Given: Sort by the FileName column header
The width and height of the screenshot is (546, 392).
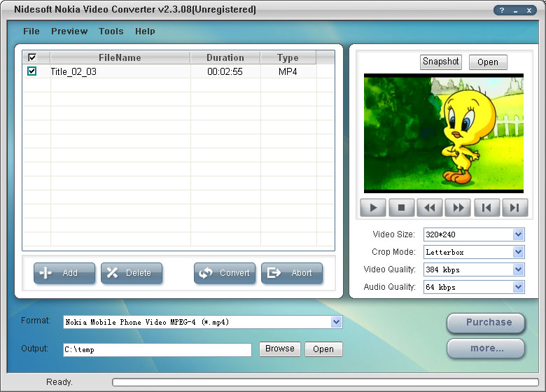Looking at the screenshot, I should (120, 57).
